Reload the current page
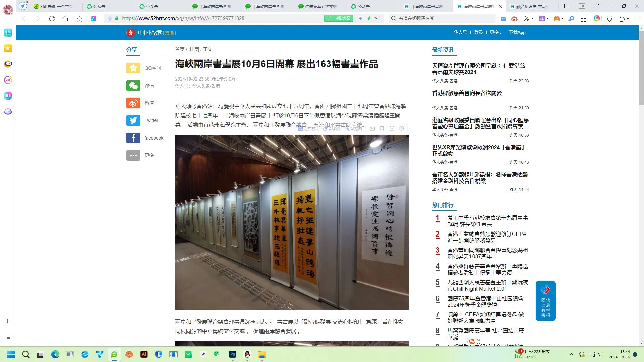 52,19
